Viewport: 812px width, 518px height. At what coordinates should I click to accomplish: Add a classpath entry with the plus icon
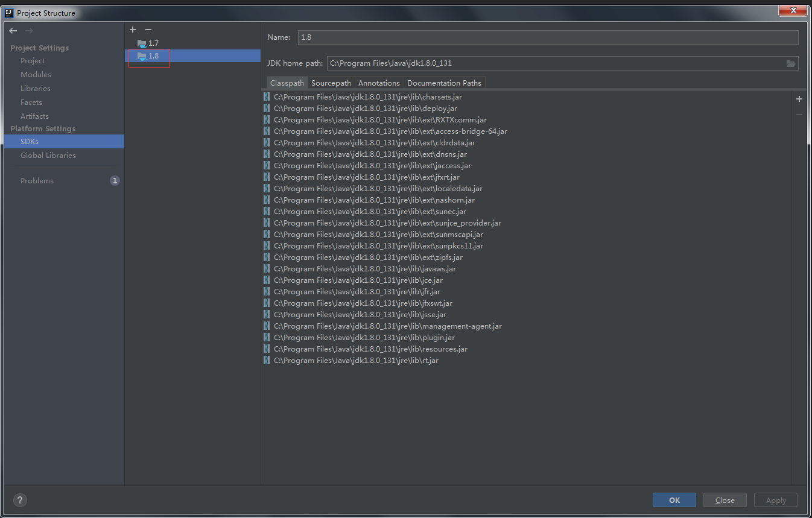[x=799, y=98]
